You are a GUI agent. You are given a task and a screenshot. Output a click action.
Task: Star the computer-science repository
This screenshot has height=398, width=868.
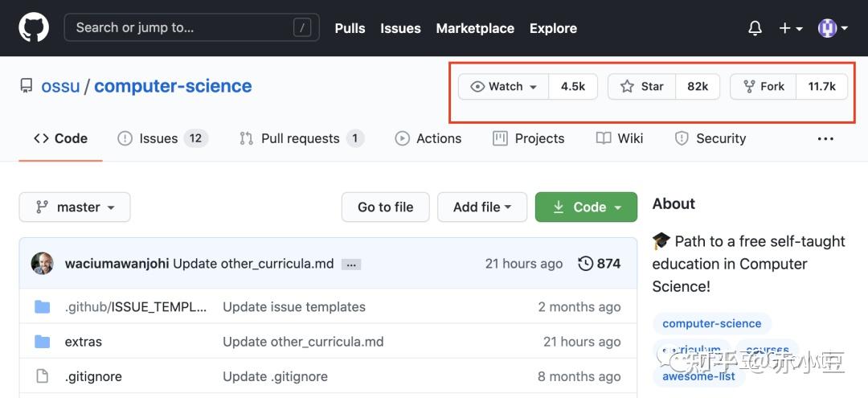642,87
